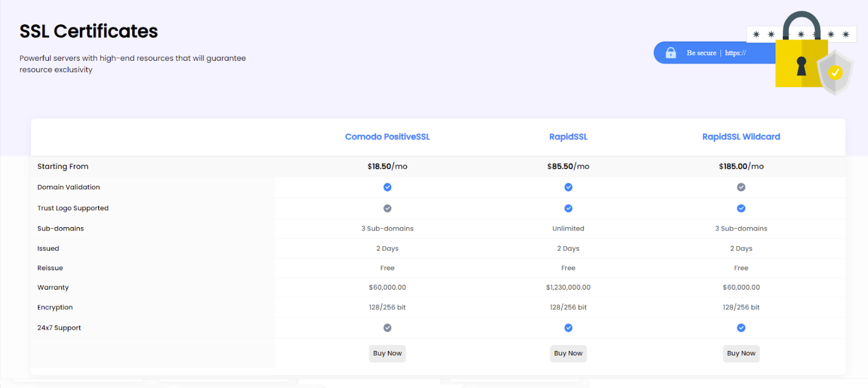The height and width of the screenshot is (388, 868).
Task: Open the RapidSSL Wildcard plan heading
Action: tap(741, 137)
